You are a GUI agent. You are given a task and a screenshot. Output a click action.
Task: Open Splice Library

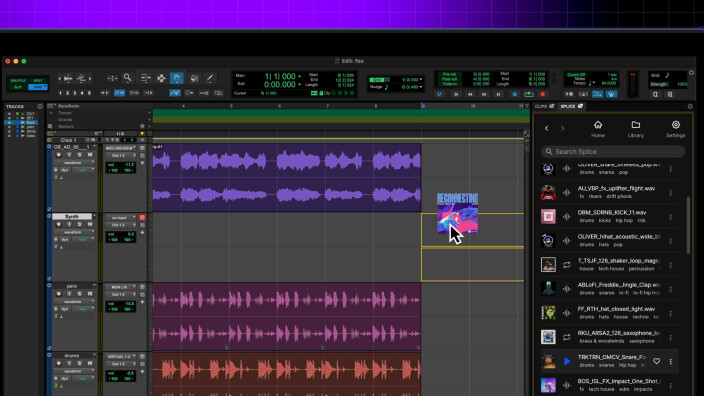[635, 129]
